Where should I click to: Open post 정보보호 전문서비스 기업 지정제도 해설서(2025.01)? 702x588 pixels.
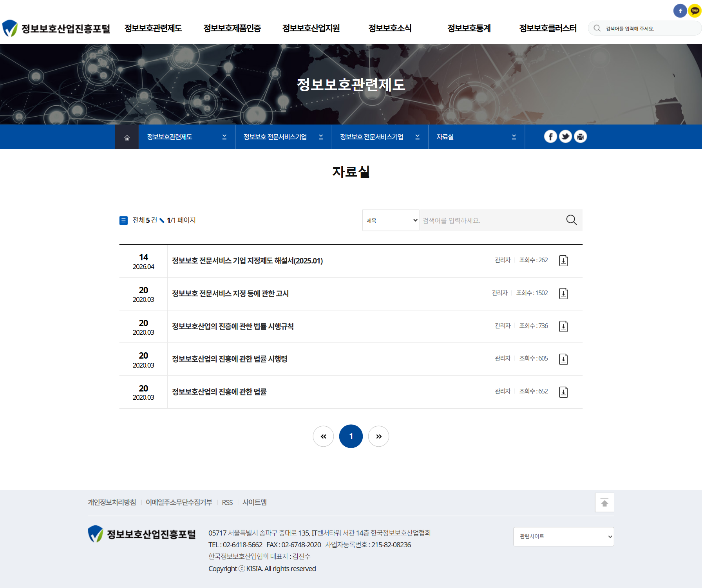pos(247,261)
